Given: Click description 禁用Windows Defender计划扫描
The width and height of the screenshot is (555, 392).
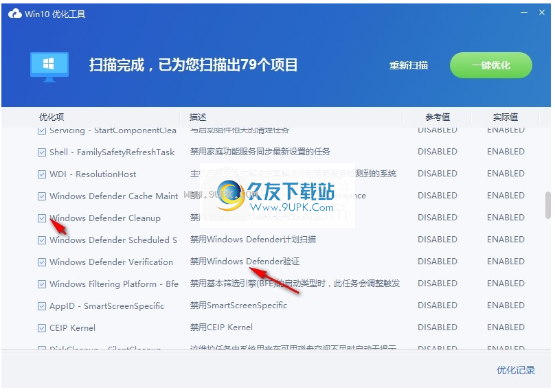Looking at the screenshot, I should (253, 239).
